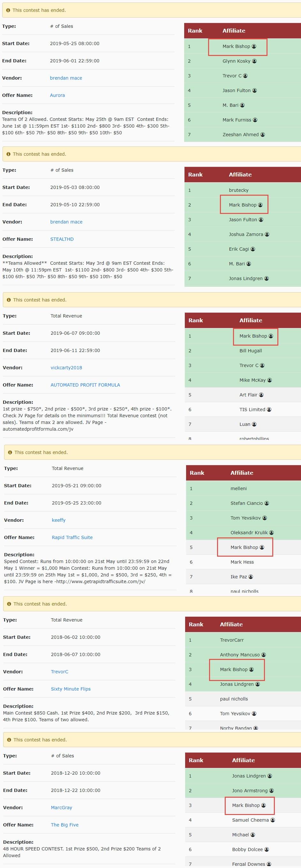Screen dimensions: 301x868
Task: Open the Aurora offer link
Action: [x=57, y=95]
